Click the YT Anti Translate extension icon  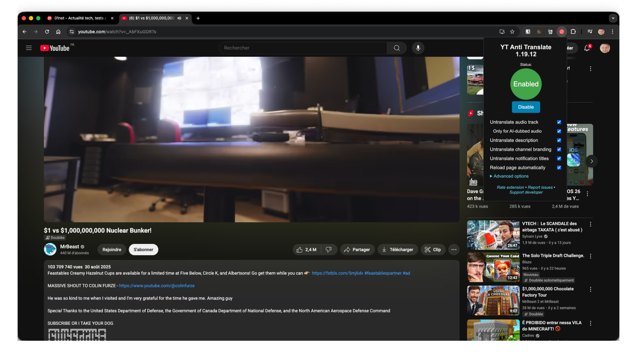pos(562,32)
